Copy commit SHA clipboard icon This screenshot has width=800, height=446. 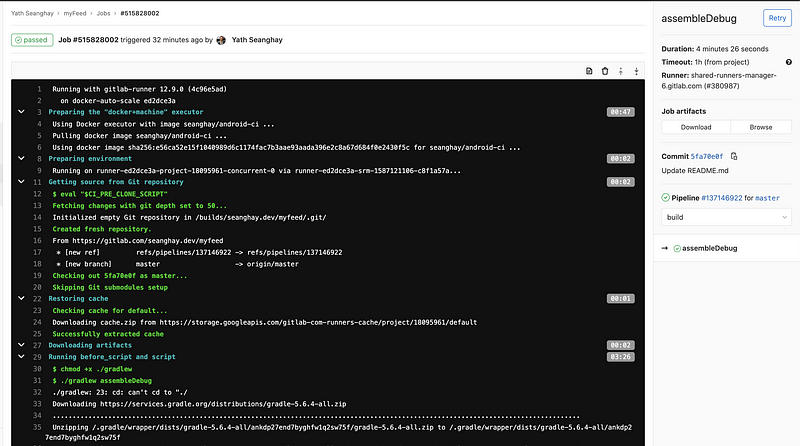[734, 156]
